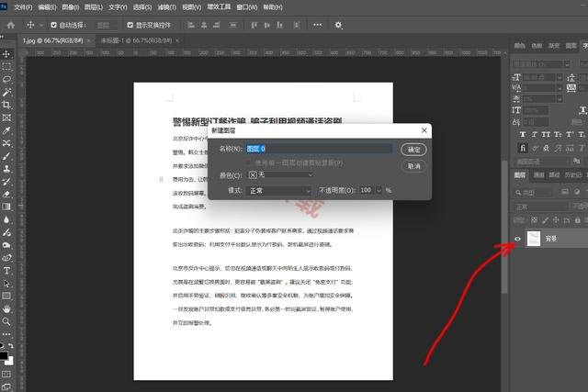
Task: Hide the 背景 layer with eye icon
Action: coord(518,239)
